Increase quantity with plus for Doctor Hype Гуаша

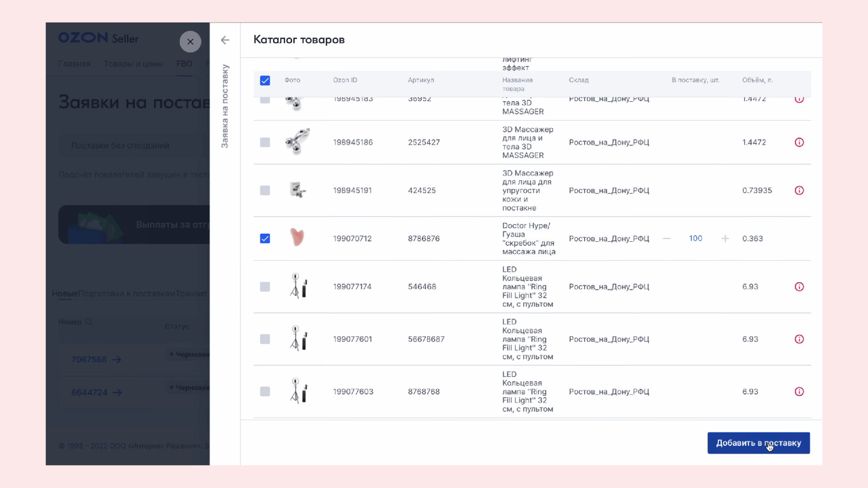click(x=725, y=238)
